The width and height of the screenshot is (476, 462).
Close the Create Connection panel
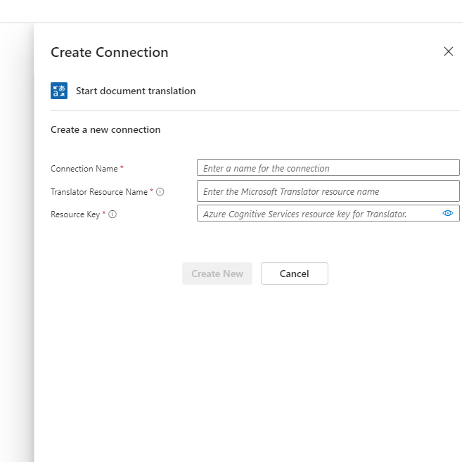point(449,51)
